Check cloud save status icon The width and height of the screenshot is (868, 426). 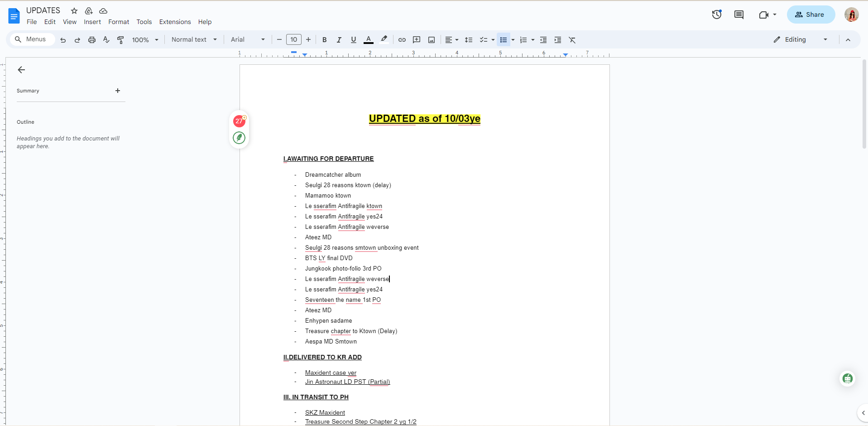[x=103, y=10]
